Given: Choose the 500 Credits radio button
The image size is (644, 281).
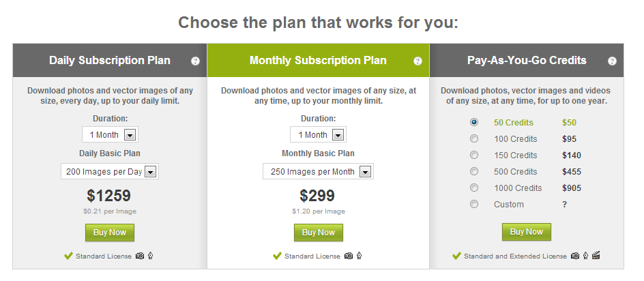Looking at the screenshot, I should click(x=474, y=171).
